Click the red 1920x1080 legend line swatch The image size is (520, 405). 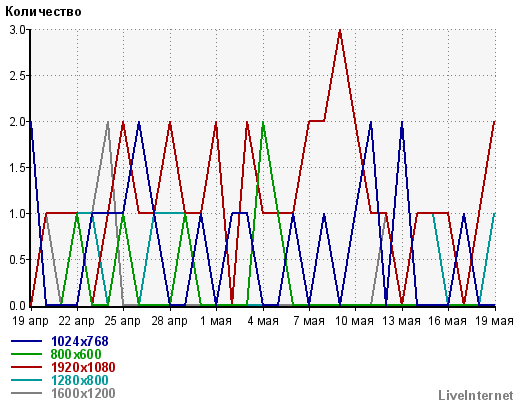(x=27, y=367)
